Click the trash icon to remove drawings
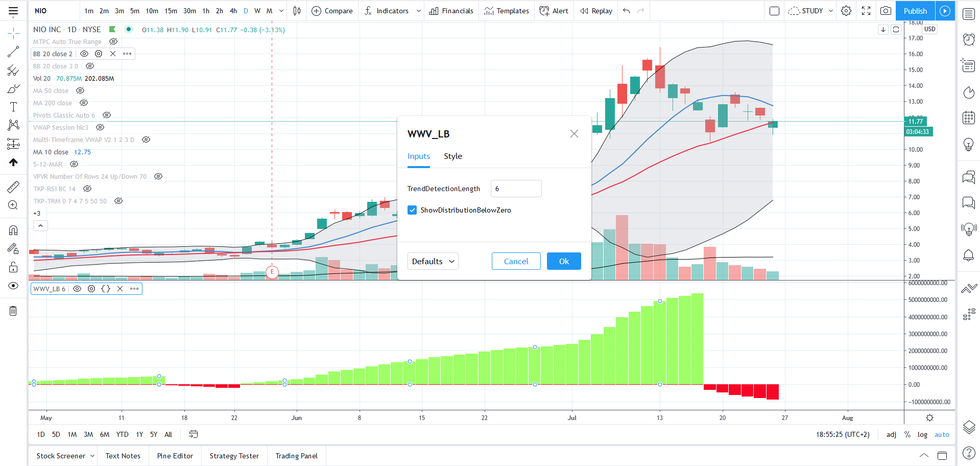 pos(13,311)
